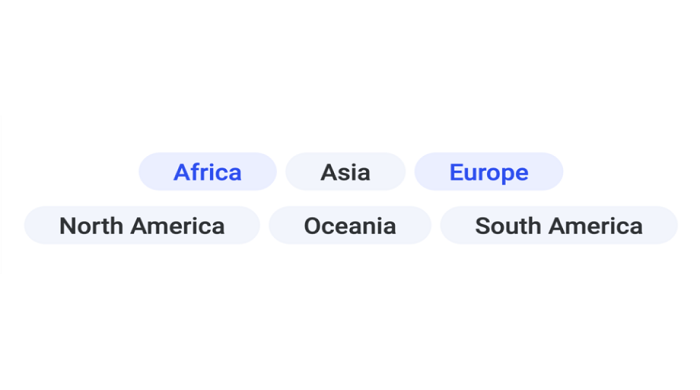The image size is (700, 390).
Task: Remove Africa from the active selection
Action: 208,172
